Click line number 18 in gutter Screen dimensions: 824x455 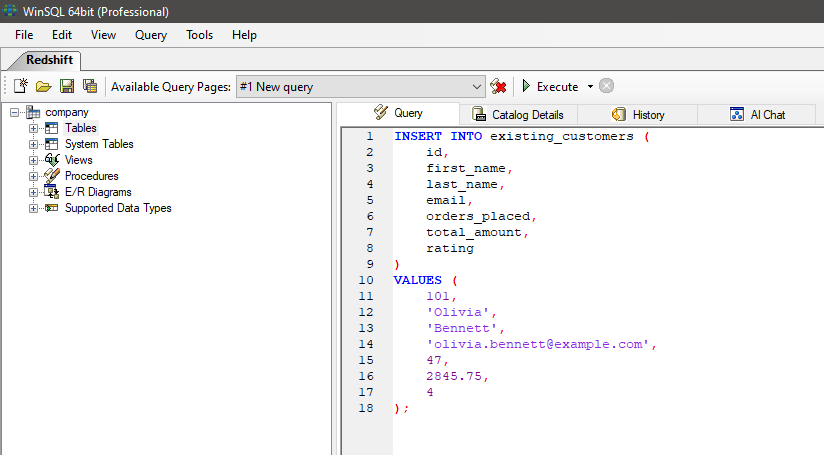[x=366, y=408]
